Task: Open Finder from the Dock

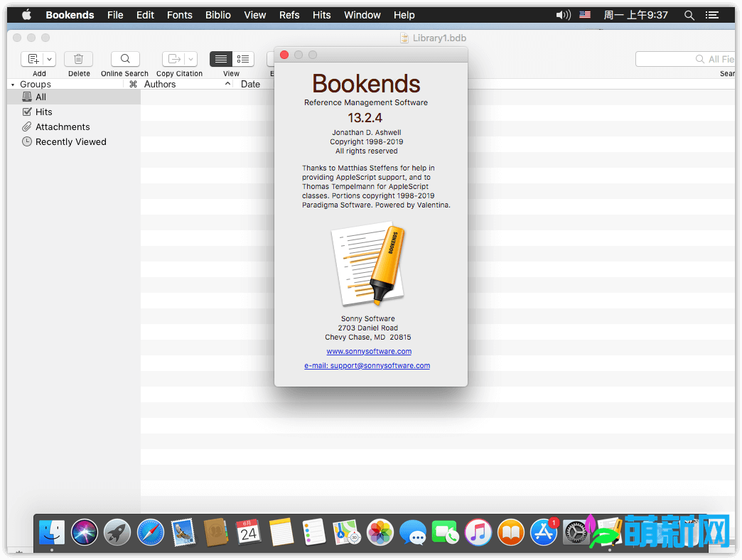Action: pyautogui.click(x=52, y=532)
